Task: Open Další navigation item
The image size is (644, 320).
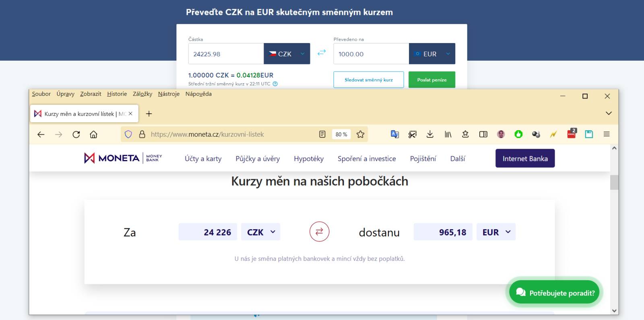Action: tap(458, 159)
